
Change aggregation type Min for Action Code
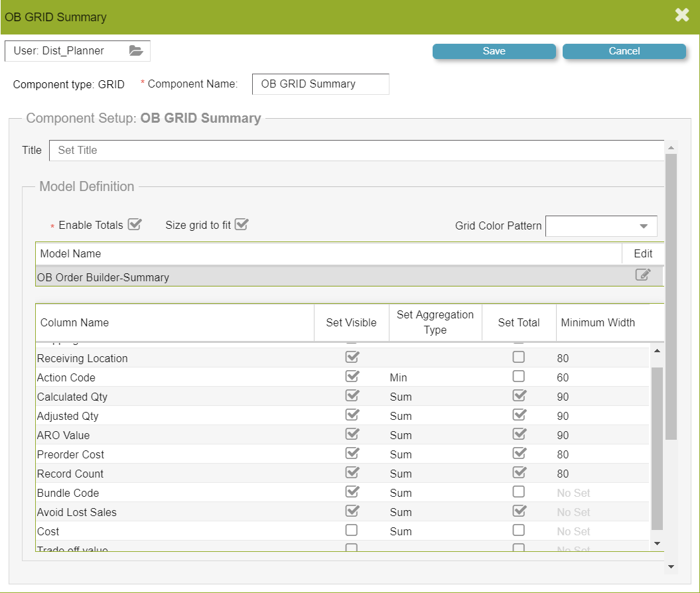(x=399, y=377)
